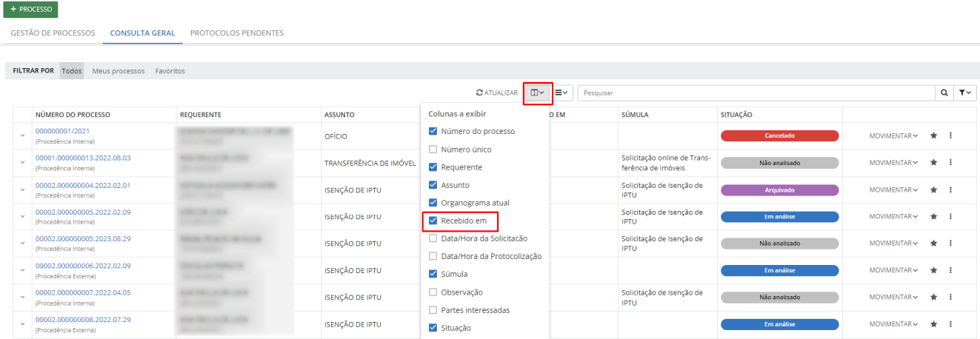This screenshot has width=980, height=339.
Task: Open the column visibility selector icon
Action: 538,93
